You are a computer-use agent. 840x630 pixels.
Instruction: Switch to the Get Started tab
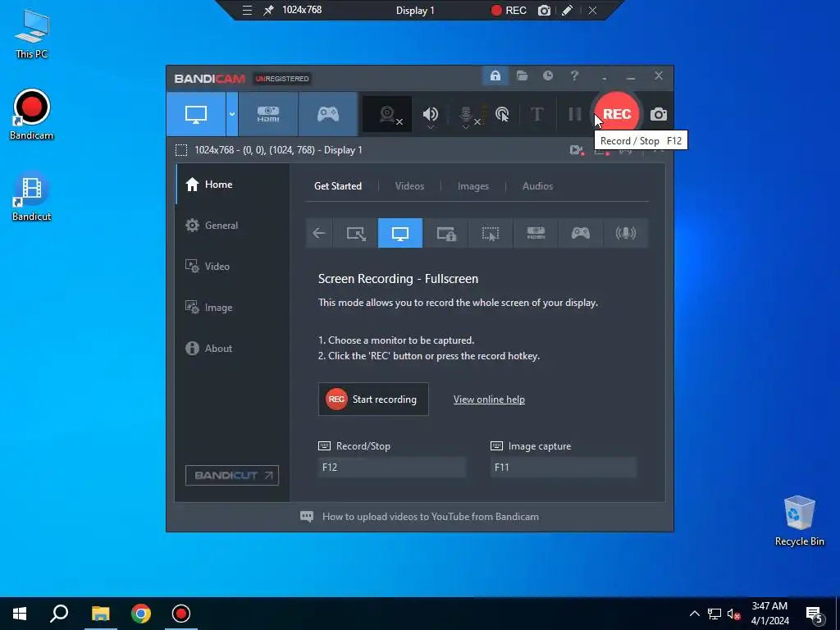coord(337,186)
